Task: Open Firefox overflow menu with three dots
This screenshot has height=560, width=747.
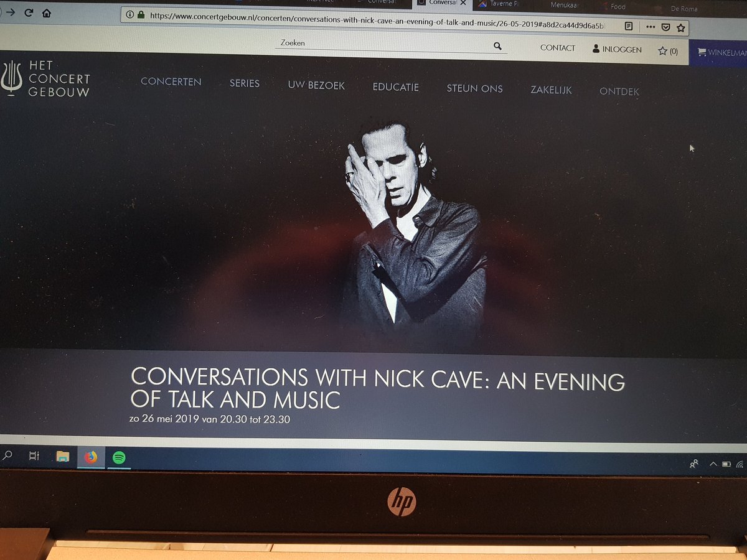Action: (650, 27)
